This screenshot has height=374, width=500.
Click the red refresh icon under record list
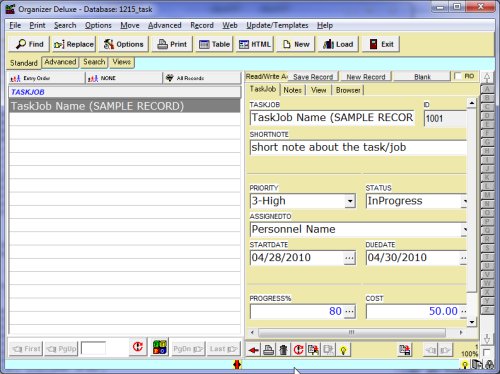point(138,347)
